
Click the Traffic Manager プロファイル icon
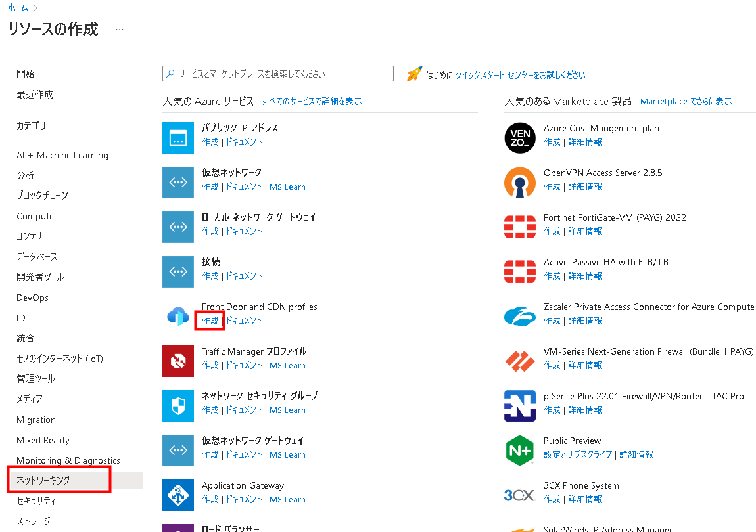click(x=178, y=361)
